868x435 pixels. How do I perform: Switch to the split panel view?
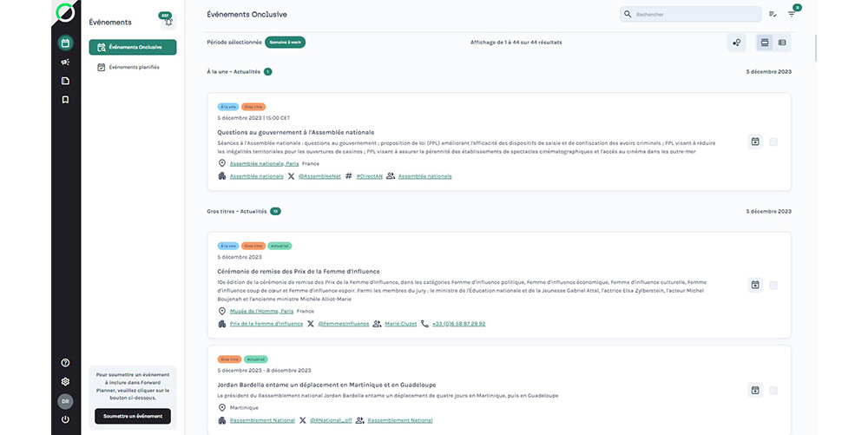click(x=782, y=43)
